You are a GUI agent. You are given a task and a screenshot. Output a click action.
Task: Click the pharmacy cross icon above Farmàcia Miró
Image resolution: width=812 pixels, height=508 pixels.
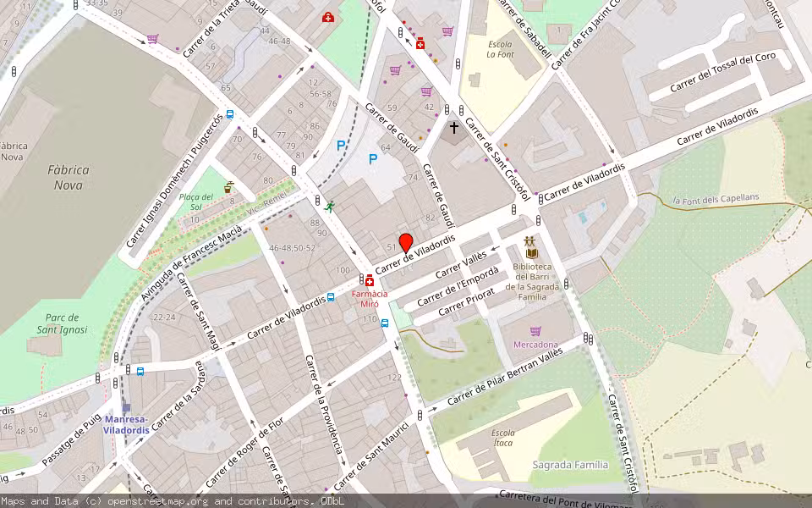370,281
